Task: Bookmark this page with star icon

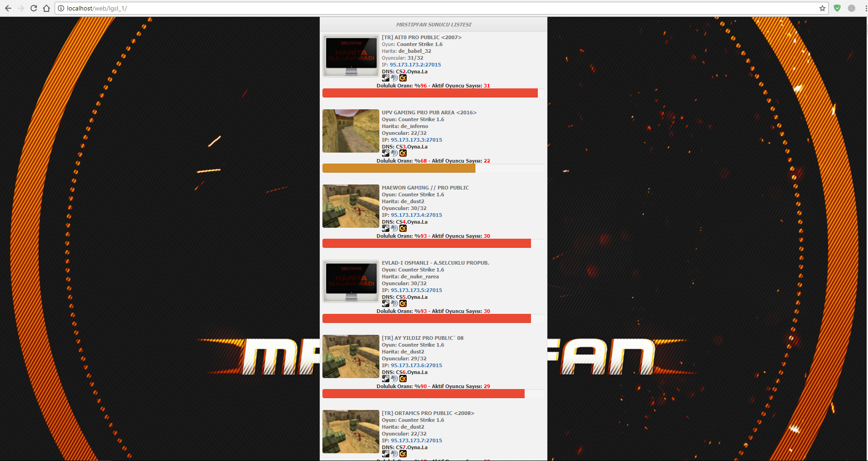Action: 822,8
